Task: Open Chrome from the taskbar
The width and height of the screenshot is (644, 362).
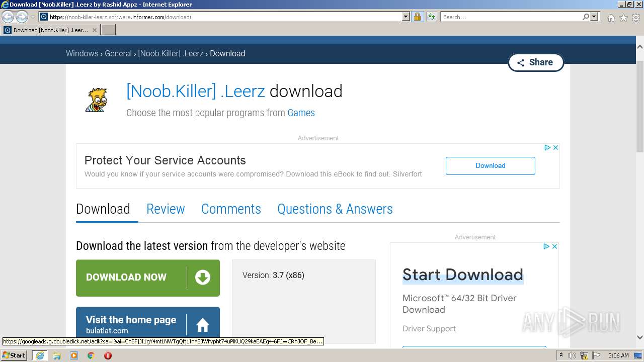Action: tap(91, 355)
